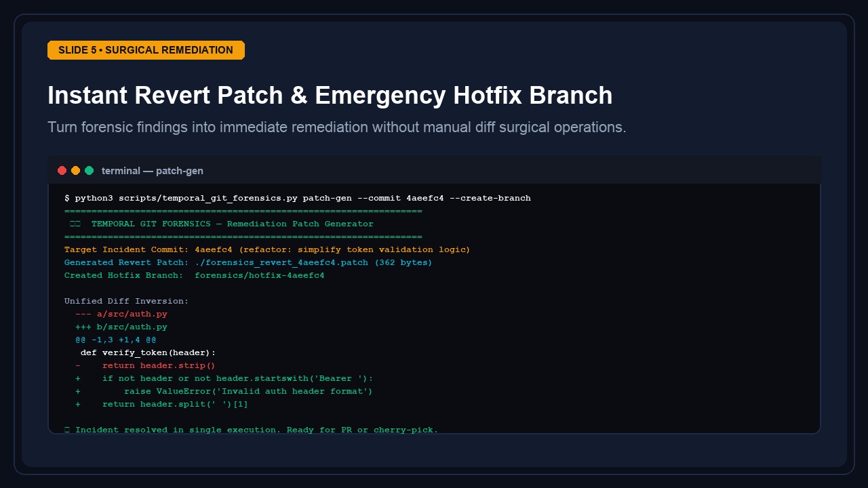Click the "terminal — patch-gen" window title
Viewport: 868px width, 488px height.
tap(153, 171)
